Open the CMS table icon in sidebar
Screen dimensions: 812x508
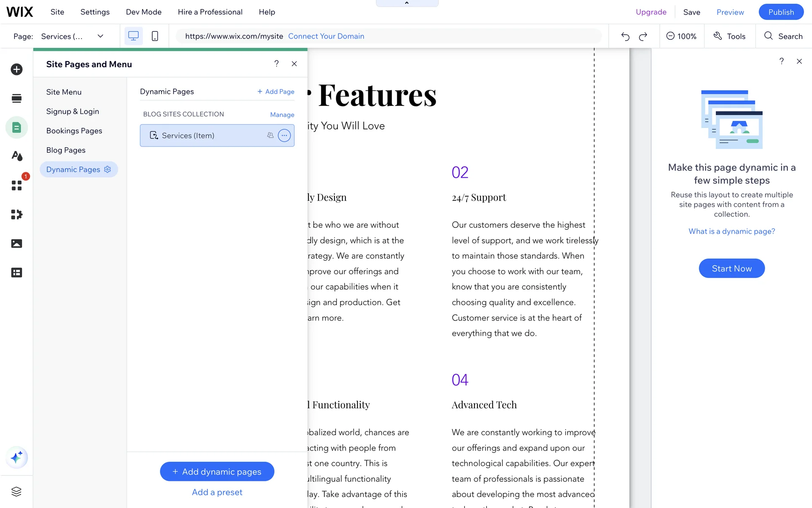pos(16,273)
